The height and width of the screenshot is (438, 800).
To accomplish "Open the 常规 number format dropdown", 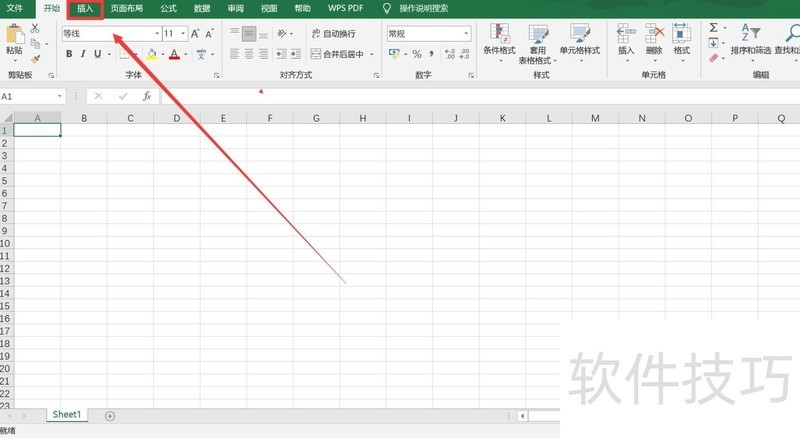I will click(466, 34).
